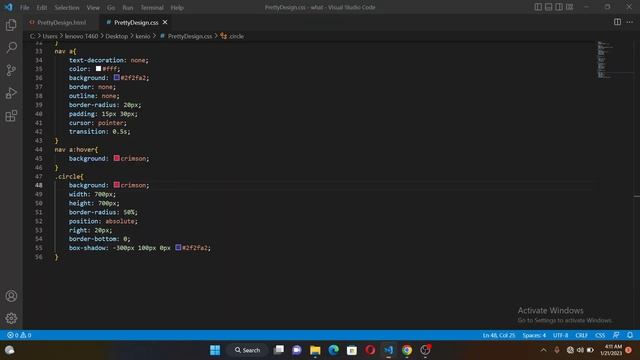Toggle the bottom panel layout icon
This screenshot has width=640, height=360.
(x=549, y=7)
